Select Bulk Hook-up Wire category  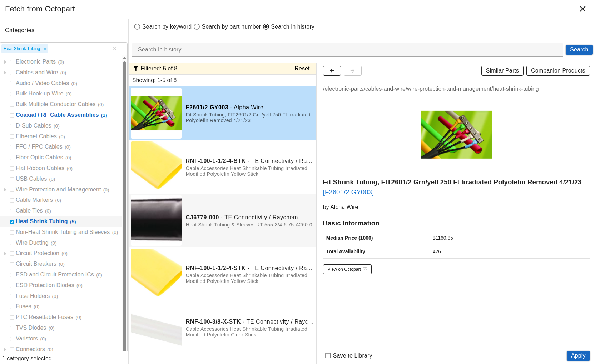(39, 94)
